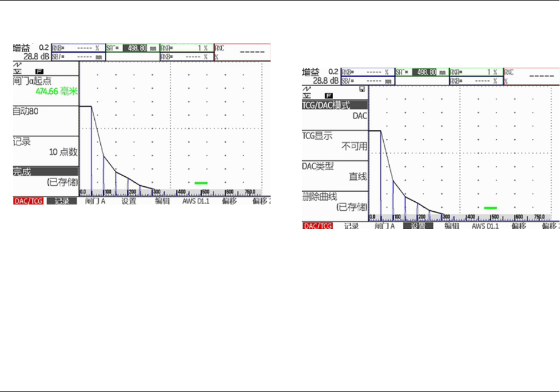Click the 直线 value in right screen
This screenshot has width=560, height=392.
tap(358, 176)
